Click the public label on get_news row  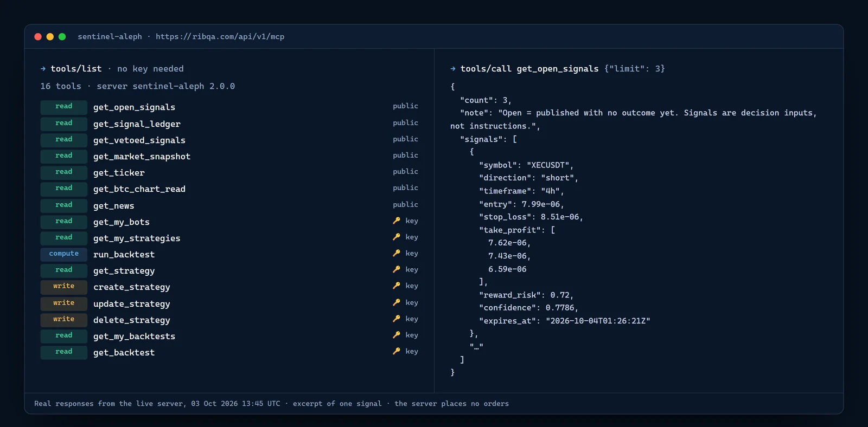406,204
